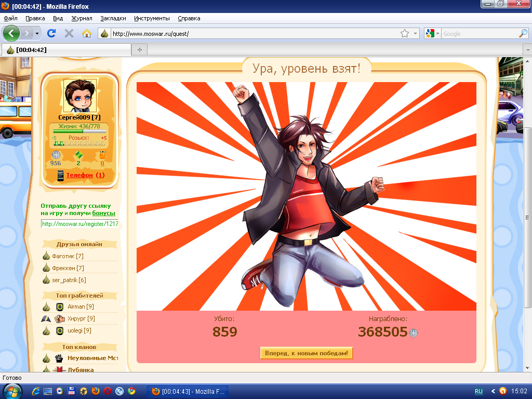Launch Google Chrome from quick launch
This screenshot has width=532, height=399.
[x=131, y=391]
